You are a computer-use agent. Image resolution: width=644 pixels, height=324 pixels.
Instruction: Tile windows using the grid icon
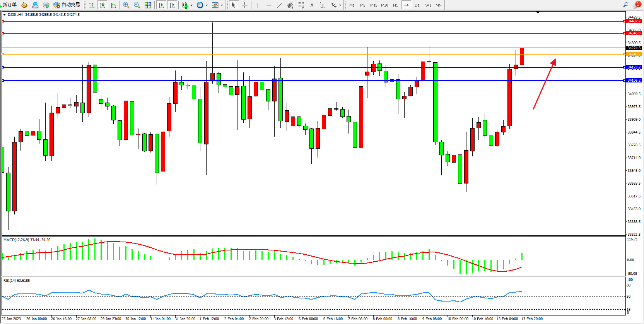tap(148, 5)
